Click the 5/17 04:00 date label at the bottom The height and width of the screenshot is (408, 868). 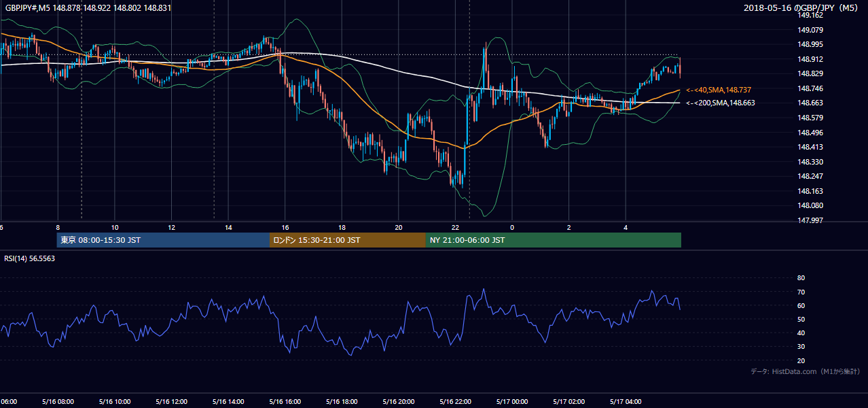(626, 402)
